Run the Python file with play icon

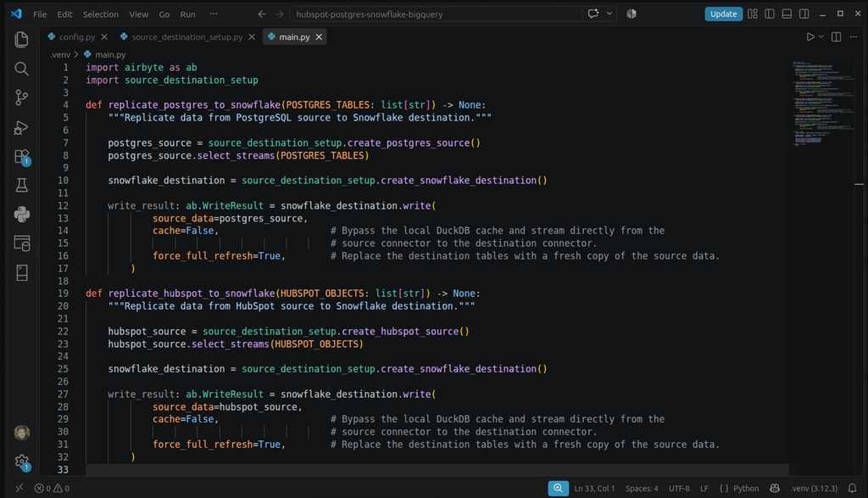point(810,36)
